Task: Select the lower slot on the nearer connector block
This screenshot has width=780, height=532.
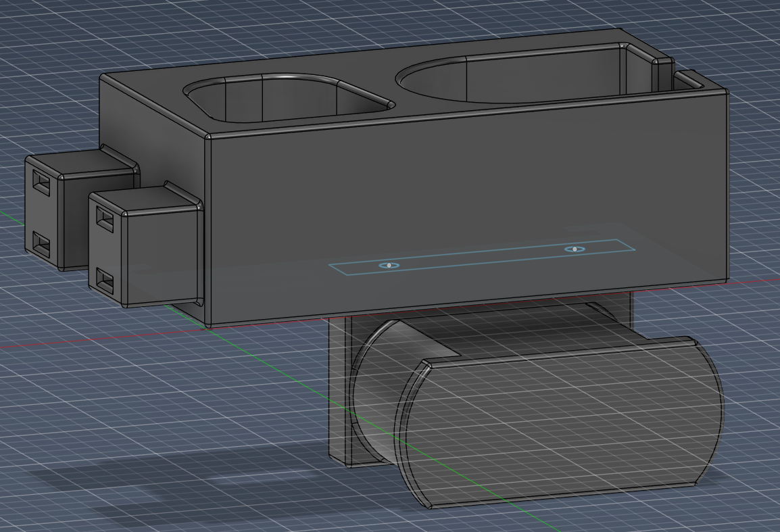Action: click(105, 279)
